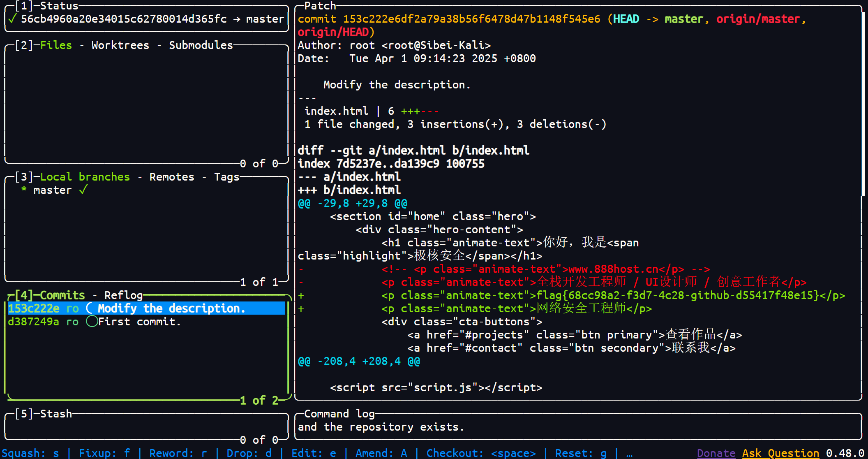Switch to the Worktrees tab
Viewport: 868px width, 459px height.
[x=120, y=45]
